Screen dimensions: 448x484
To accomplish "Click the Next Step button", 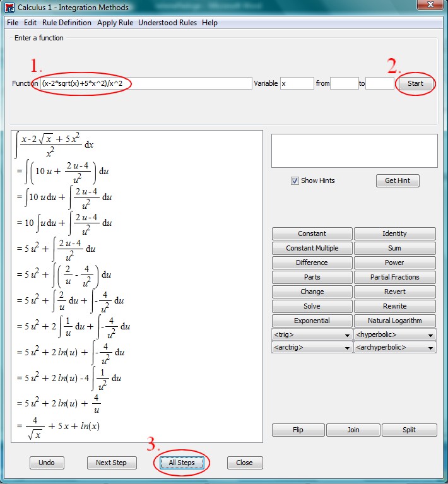I will point(111,463).
